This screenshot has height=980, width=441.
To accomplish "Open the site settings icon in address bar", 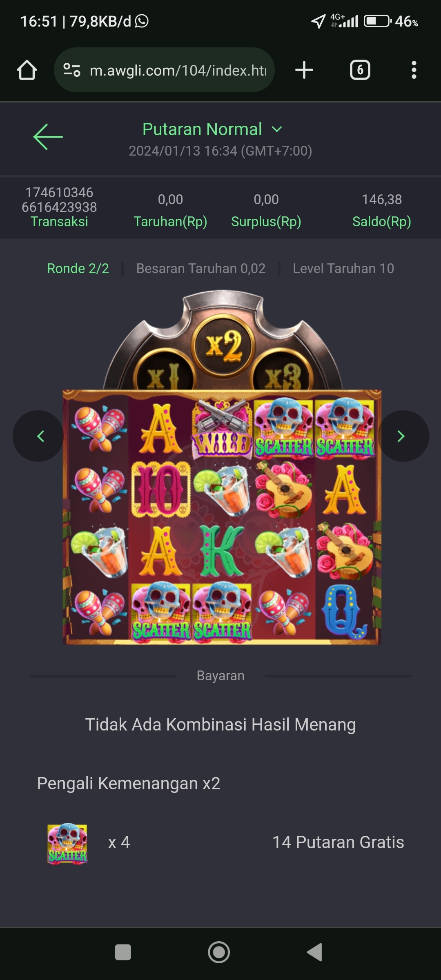I will tap(72, 70).
